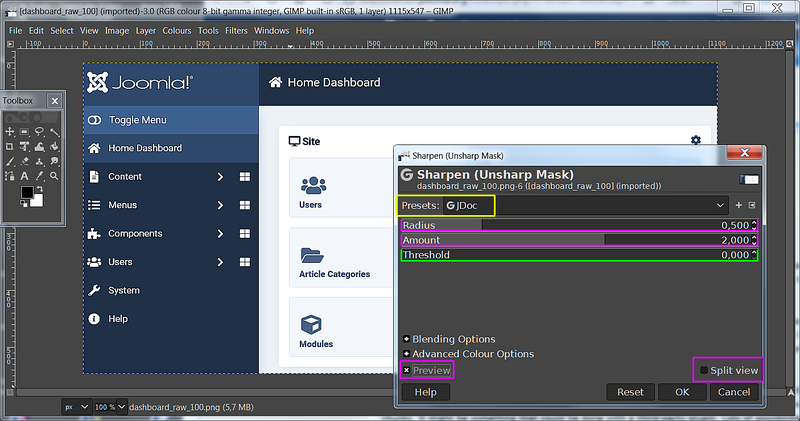Select the Eraser tool
800x421 pixels.
24,161
